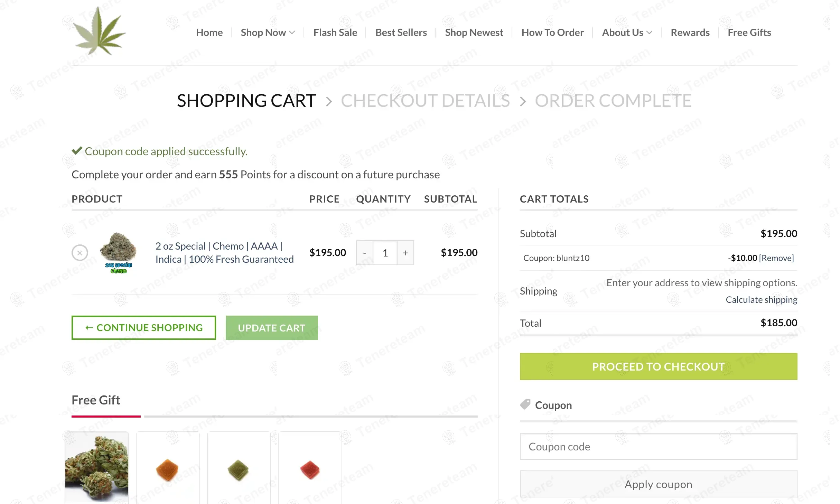
Task: Click the Calculate shipping link
Action: pyautogui.click(x=761, y=299)
